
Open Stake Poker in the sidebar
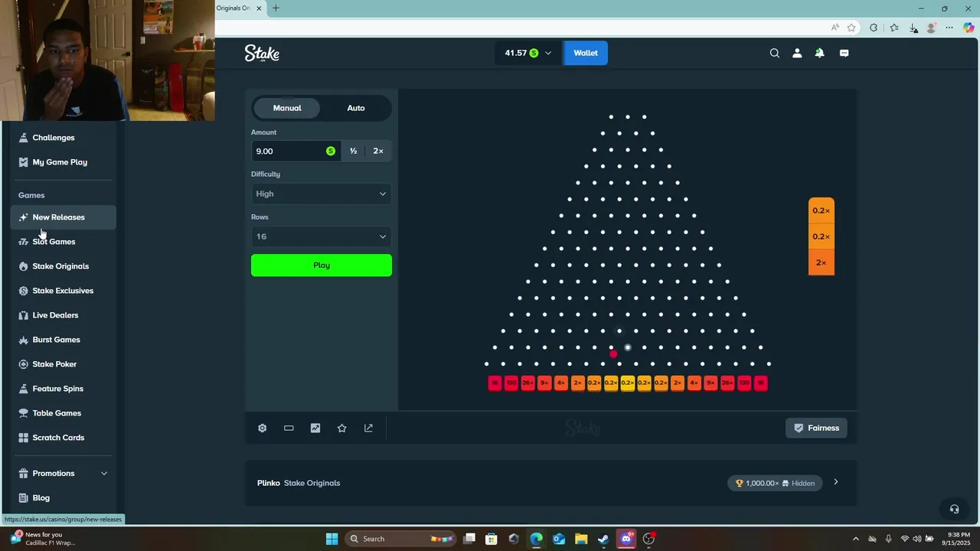[64, 364]
